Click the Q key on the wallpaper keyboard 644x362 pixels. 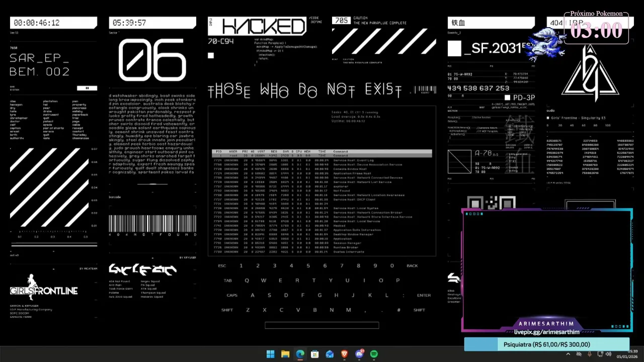[x=247, y=281]
